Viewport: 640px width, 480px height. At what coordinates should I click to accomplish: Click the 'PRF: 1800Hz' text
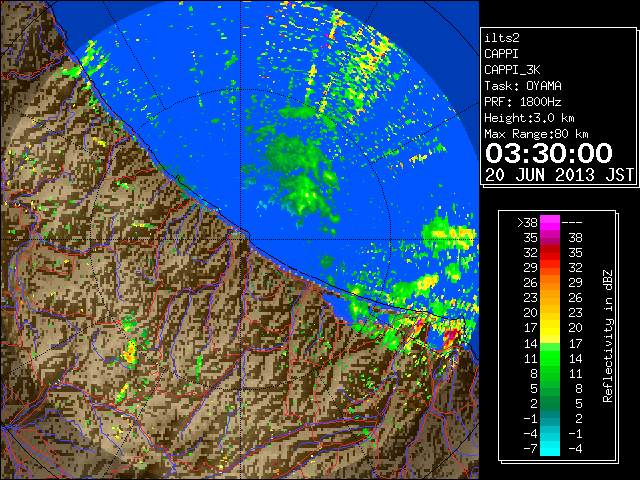(x=523, y=102)
